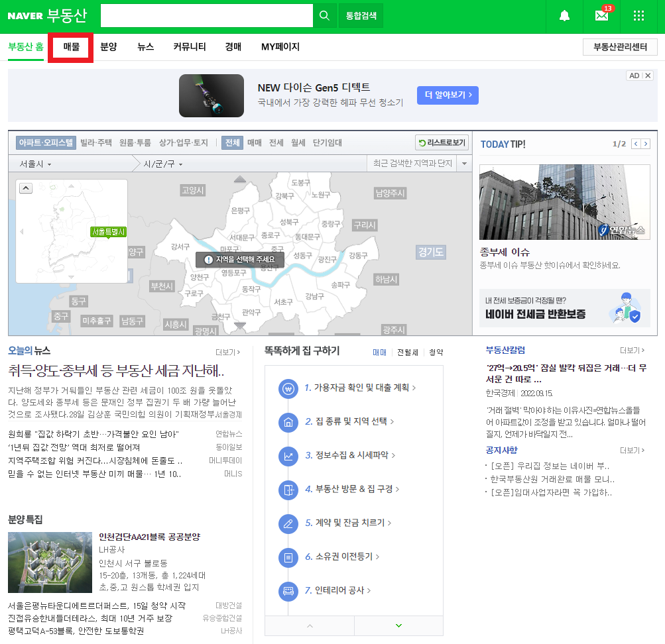Open the 종부세 이슈 tip thumbnail

coord(564,203)
